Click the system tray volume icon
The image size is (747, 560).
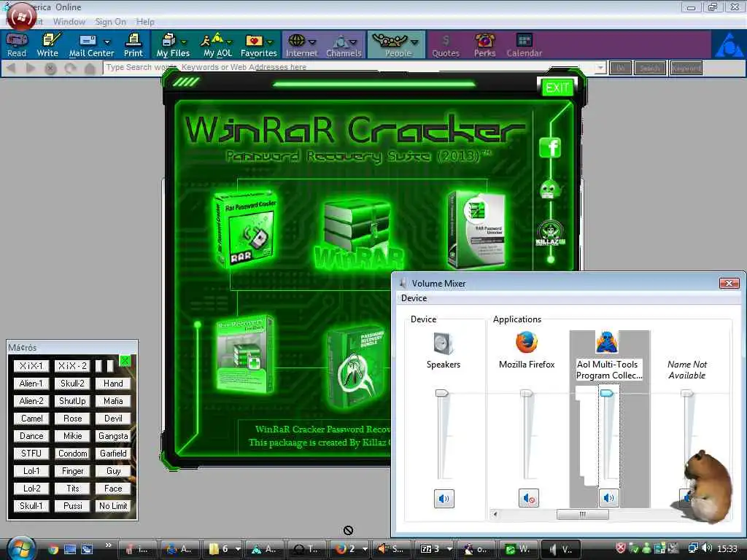coord(707,548)
